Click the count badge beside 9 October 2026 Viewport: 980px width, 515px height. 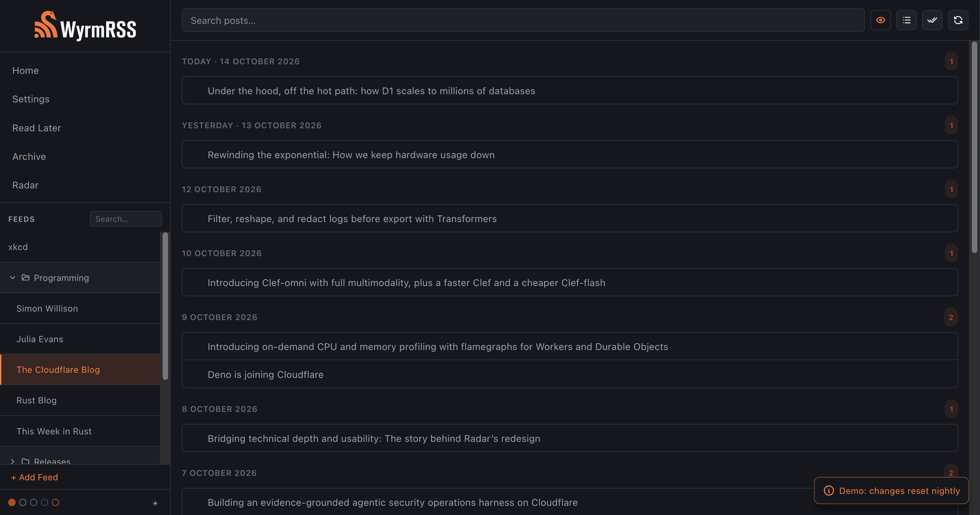tap(951, 317)
